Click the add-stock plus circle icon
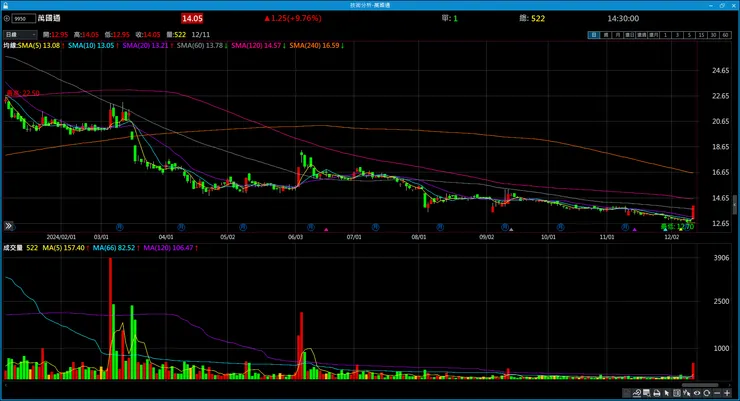Screen dimensions: 740x401 coord(7,18)
